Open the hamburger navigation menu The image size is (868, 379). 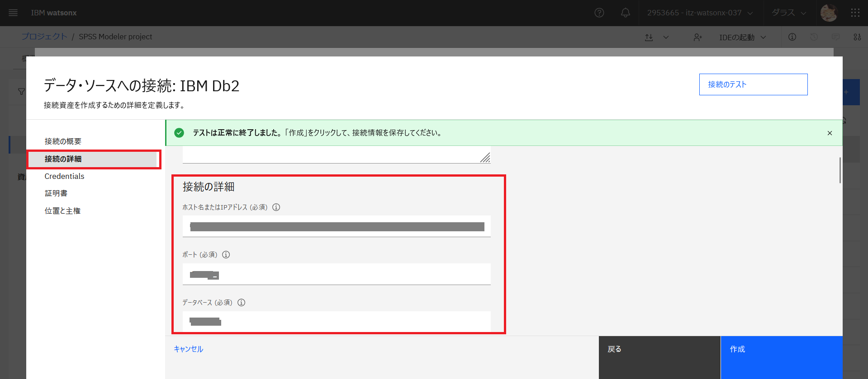click(x=13, y=13)
